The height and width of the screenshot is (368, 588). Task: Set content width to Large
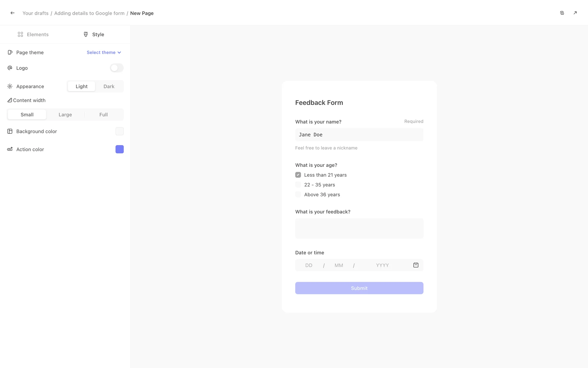(65, 115)
